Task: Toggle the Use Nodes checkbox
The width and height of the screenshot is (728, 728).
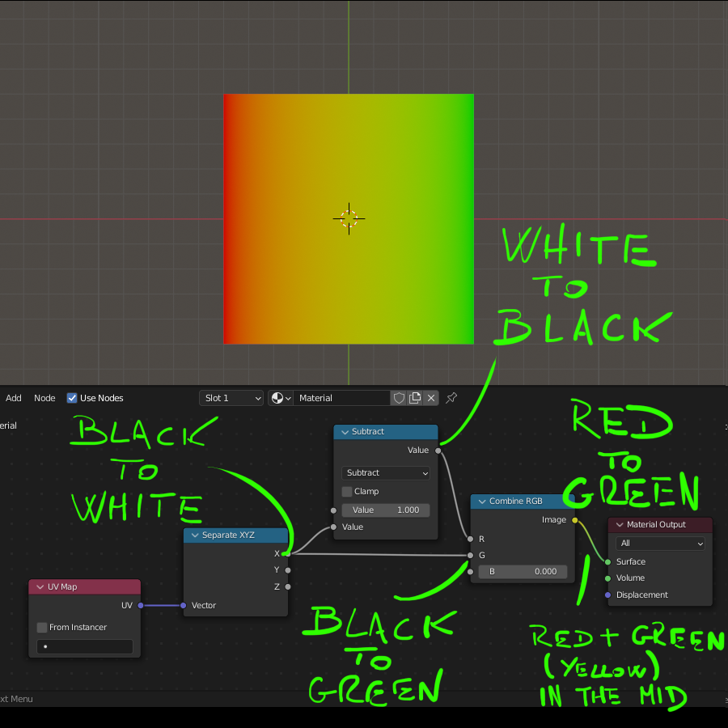Action: coord(72,398)
